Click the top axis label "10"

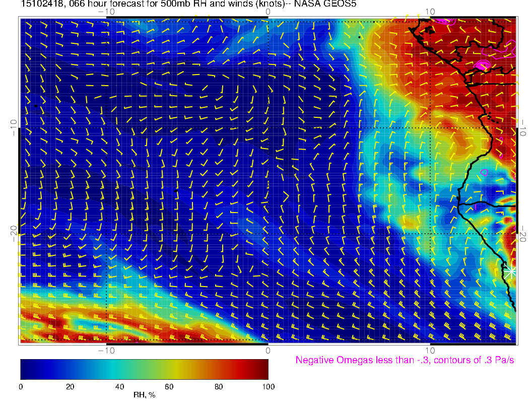tap(430, 12)
